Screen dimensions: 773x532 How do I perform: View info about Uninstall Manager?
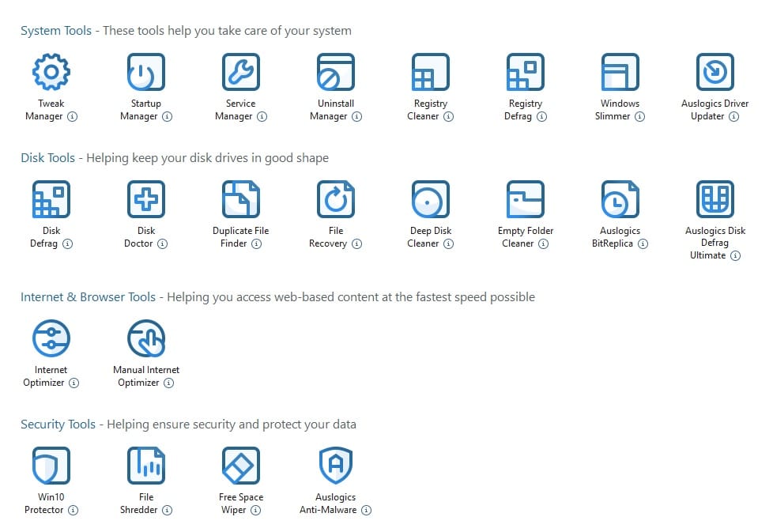(x=357, y=116)
